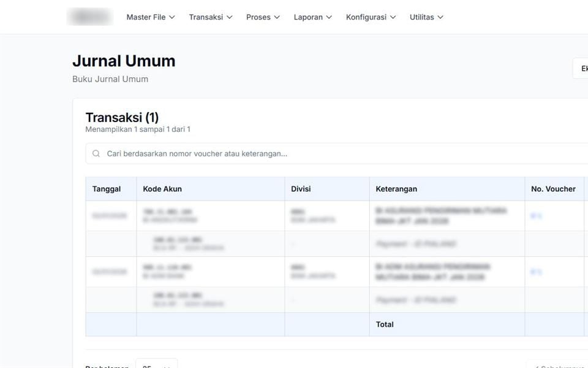
Task: Click the blurred app logo in navbar
Action: [90, 17]
